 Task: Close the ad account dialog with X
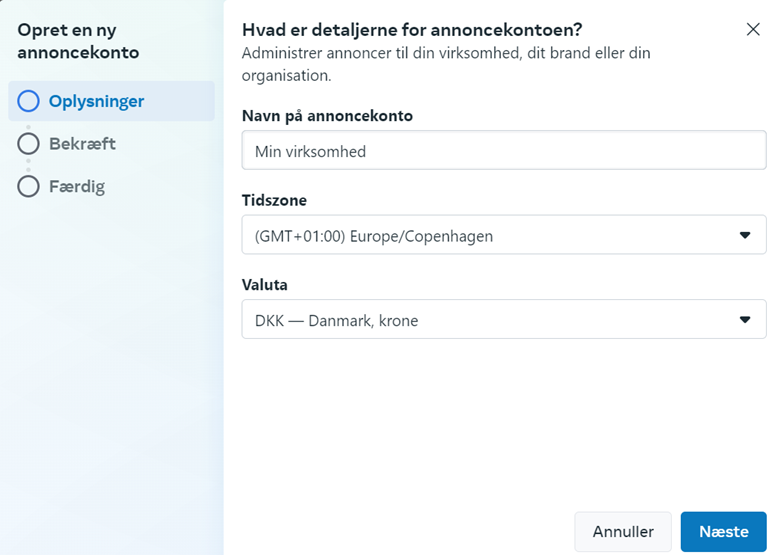pos(754,29)
